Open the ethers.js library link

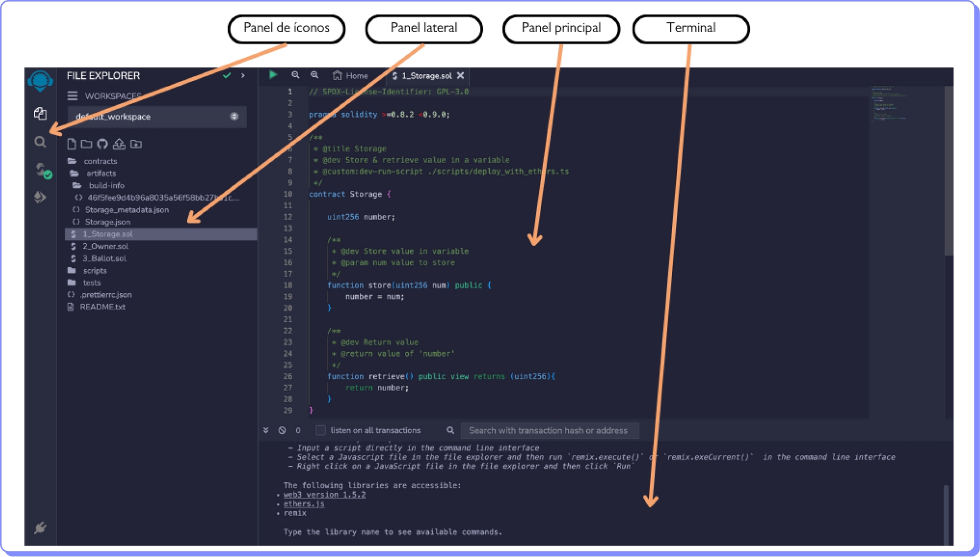[x=304, y=504]
